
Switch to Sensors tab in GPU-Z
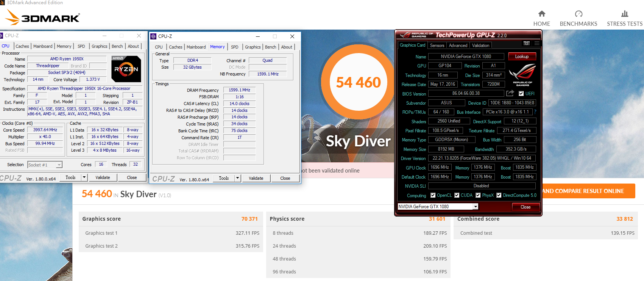coord(437,46)
